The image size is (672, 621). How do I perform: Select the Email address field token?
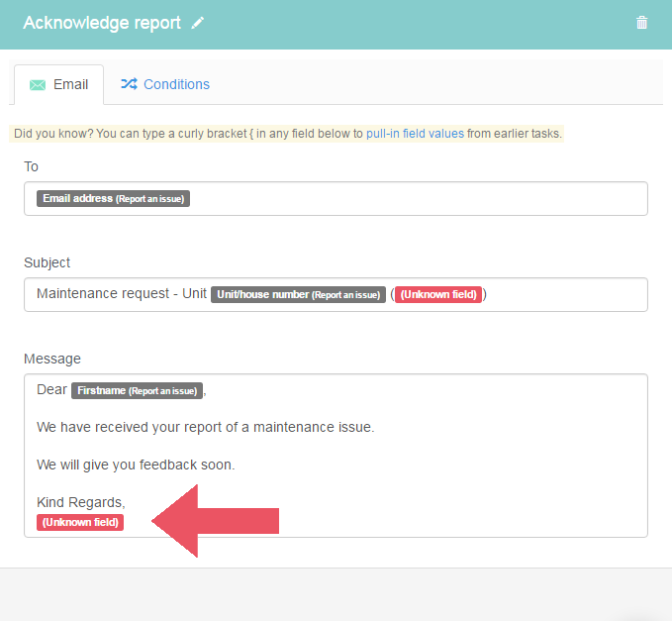(113, 198)
